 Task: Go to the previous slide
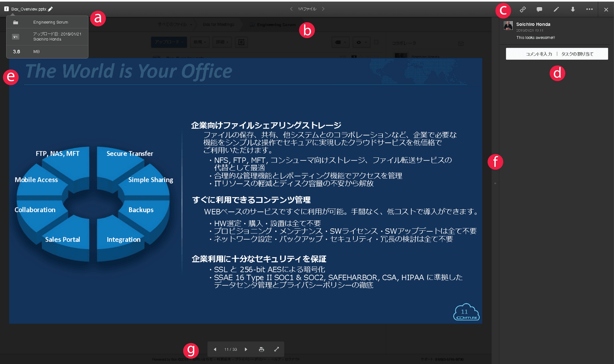click(x=215, y=349)
